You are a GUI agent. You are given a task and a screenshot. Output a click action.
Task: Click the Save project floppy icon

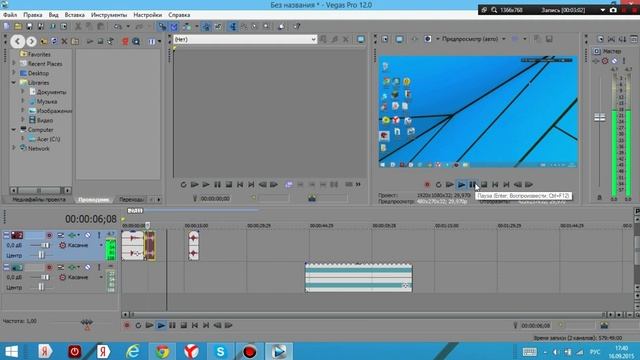click(x=29, y=27)
